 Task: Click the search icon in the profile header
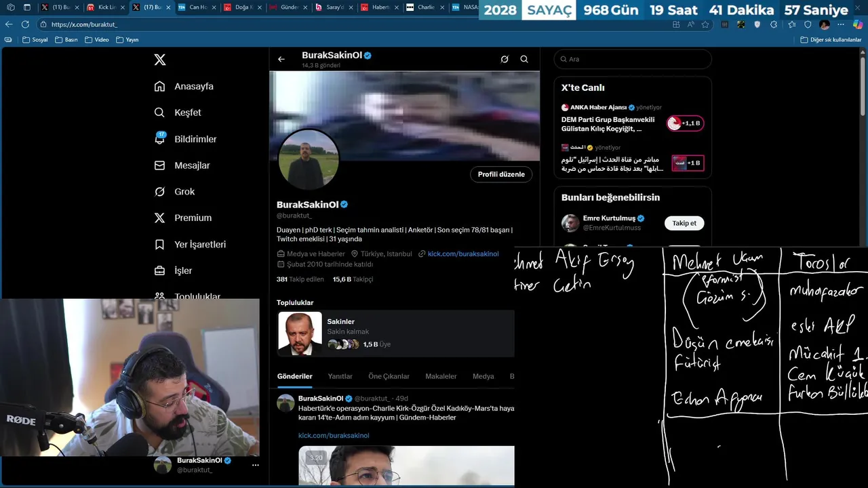524,59
